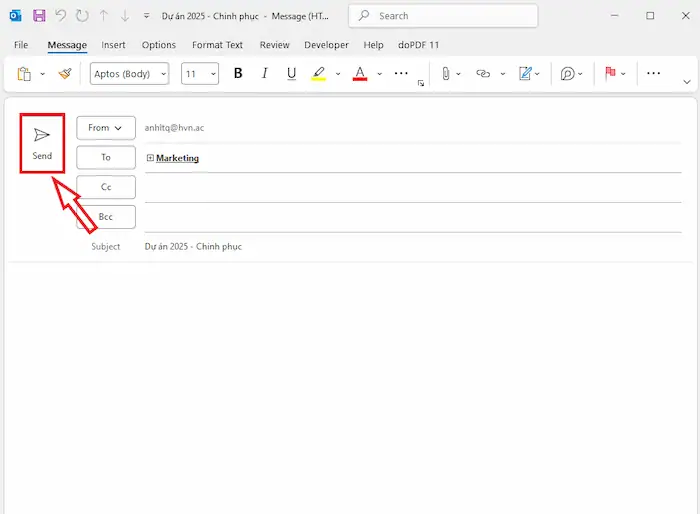700x514 pixels.
Task: Click the Insert Link chain icon
Action: [x=483, y=73]
